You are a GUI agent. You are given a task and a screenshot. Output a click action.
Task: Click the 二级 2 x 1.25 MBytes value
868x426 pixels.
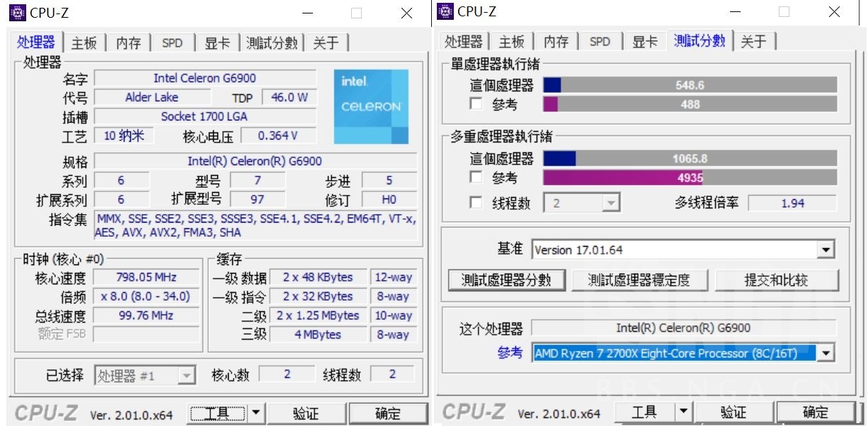[x=317, y=315]
